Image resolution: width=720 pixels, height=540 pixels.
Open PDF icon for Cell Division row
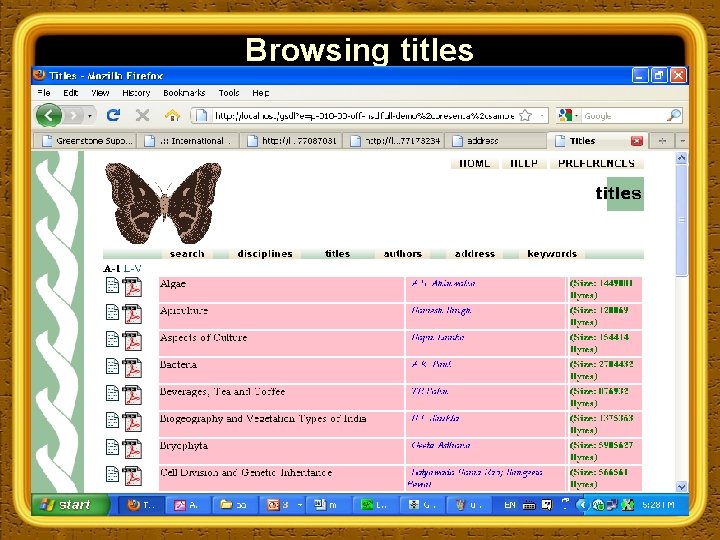click(x=132, y=476)
